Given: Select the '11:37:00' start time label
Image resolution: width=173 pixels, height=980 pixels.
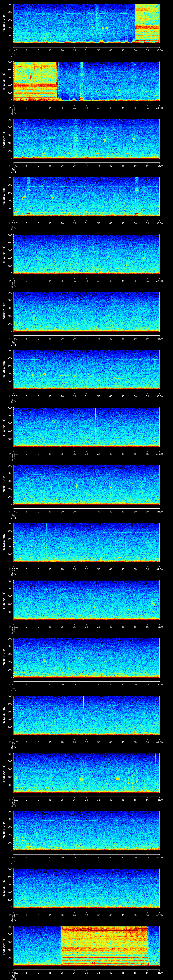Looking at the screenshot, I should pyautogui.click(x=13, y=511).
